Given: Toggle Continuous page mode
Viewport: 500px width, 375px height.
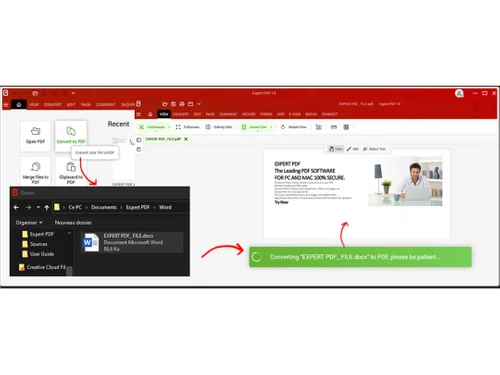Looking at the screenshot, I should (x=152, y=127).
